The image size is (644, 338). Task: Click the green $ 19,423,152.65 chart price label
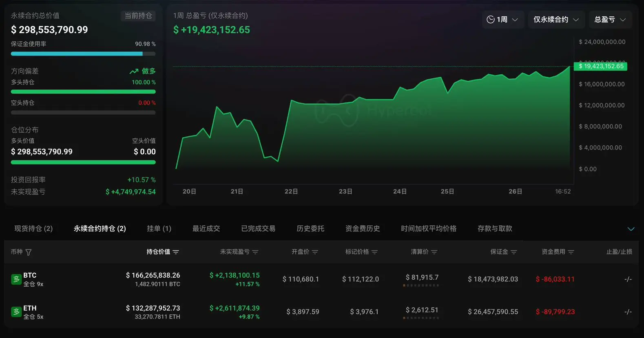tap(600, 66)
